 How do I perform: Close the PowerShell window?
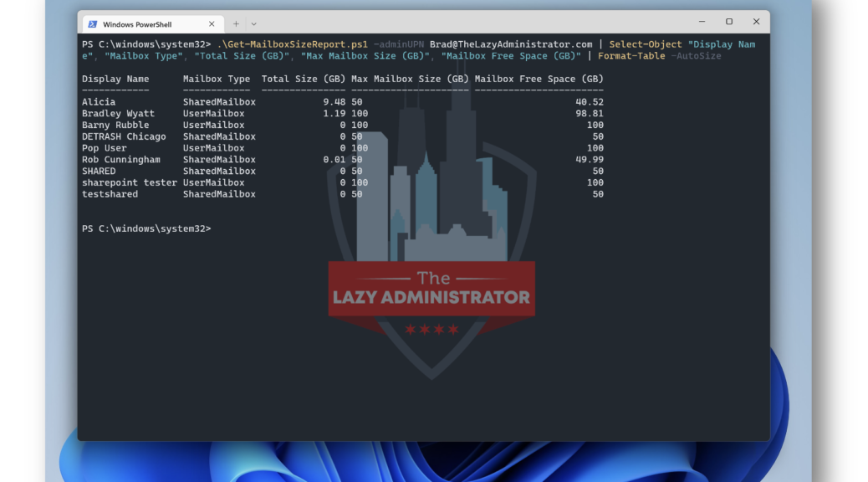pyautogui.click(x=756, y=22)
